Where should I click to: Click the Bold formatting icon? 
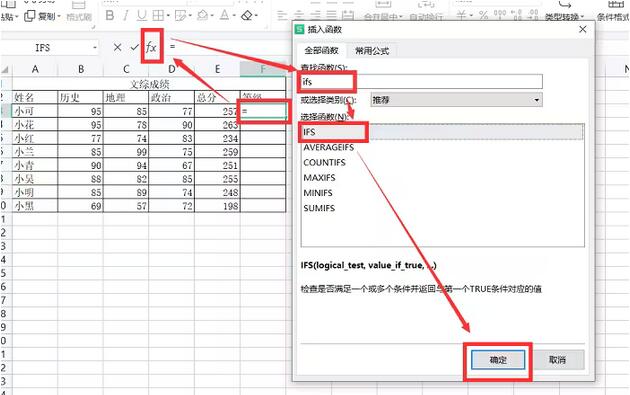coord(109,16)
